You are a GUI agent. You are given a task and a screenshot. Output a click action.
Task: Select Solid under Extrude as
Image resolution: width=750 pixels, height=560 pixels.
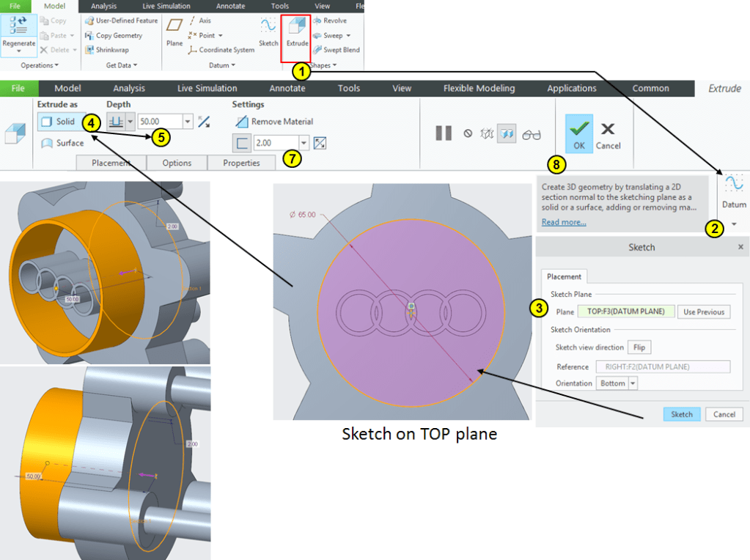58,122
